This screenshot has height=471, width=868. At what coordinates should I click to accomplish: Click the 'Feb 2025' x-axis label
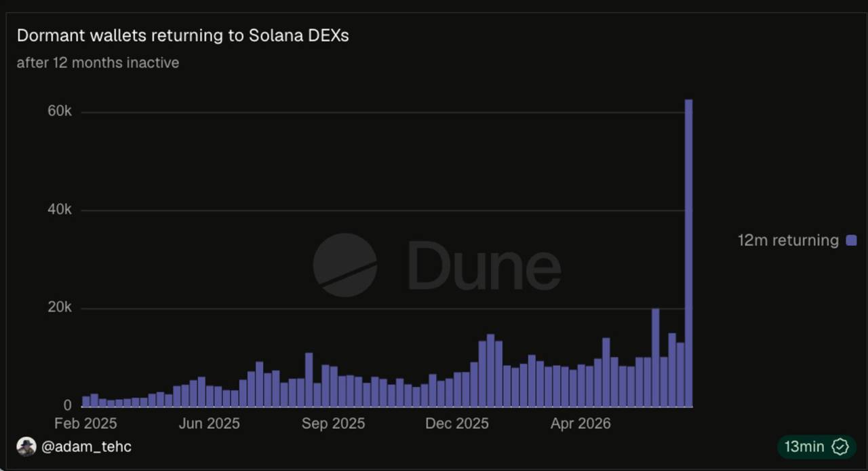click(85, 423)
